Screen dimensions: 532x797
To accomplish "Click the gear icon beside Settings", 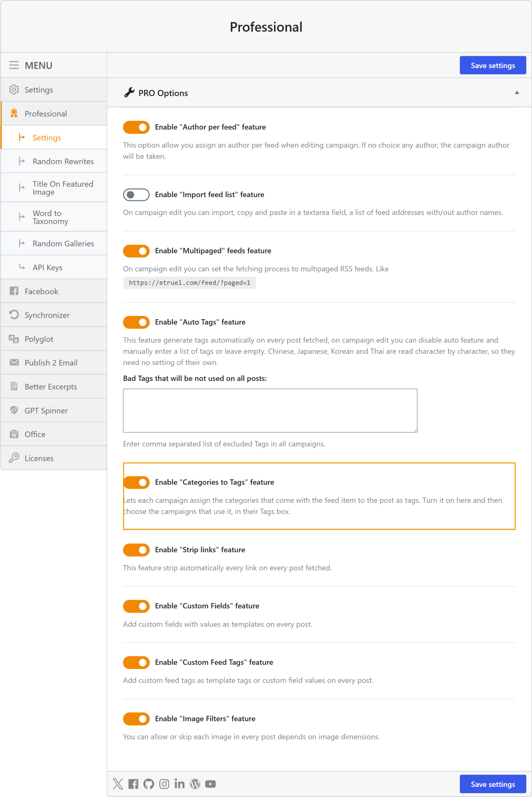I will pos(14,90).
